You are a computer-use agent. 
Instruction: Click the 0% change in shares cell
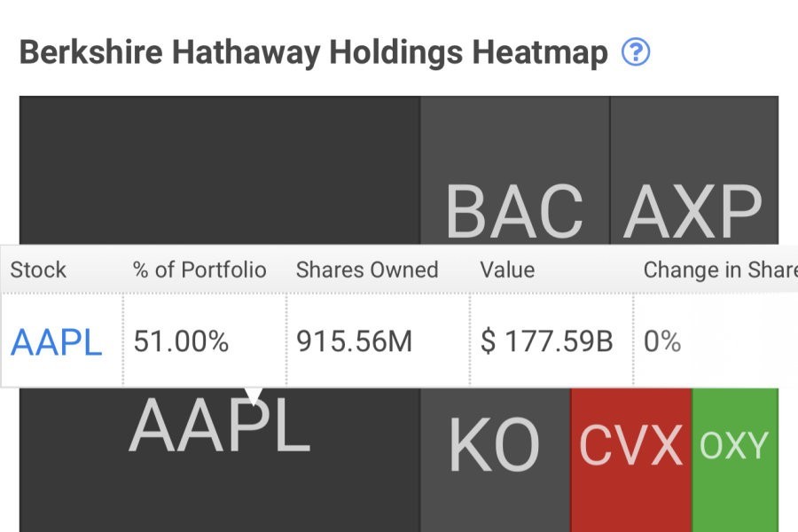(662, 342)
